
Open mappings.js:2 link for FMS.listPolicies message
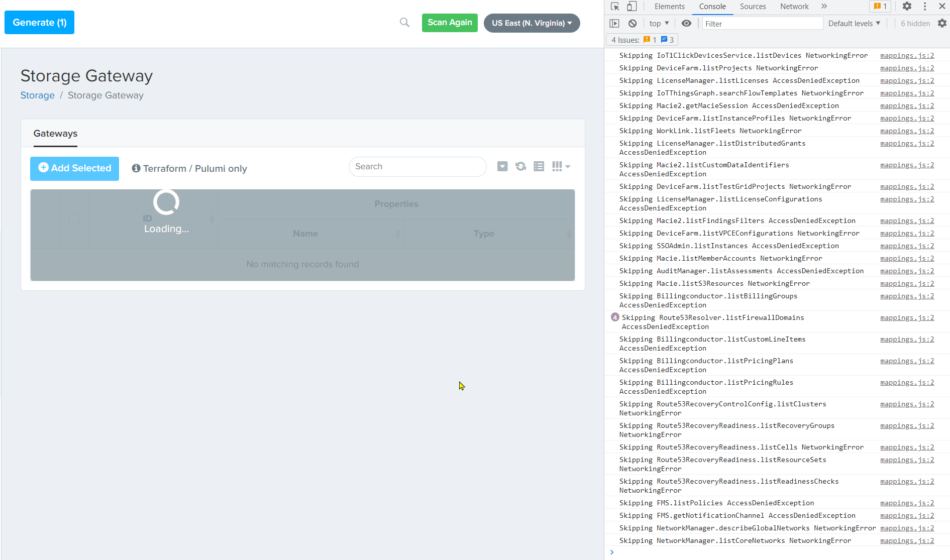point(907,503)
